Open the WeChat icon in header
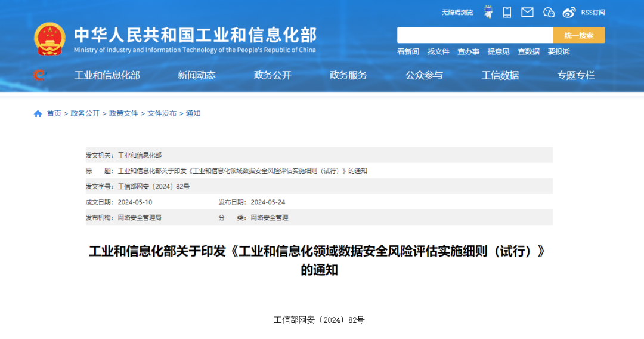This screenshot has width=644, height=339. [x=549, y=12]
